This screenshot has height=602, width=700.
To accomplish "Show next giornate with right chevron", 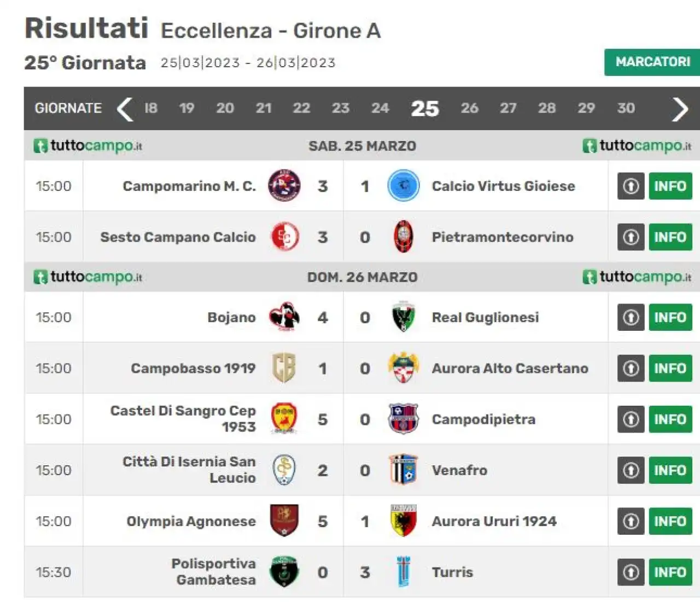I will pyautogui.click(x=680, y=109).
